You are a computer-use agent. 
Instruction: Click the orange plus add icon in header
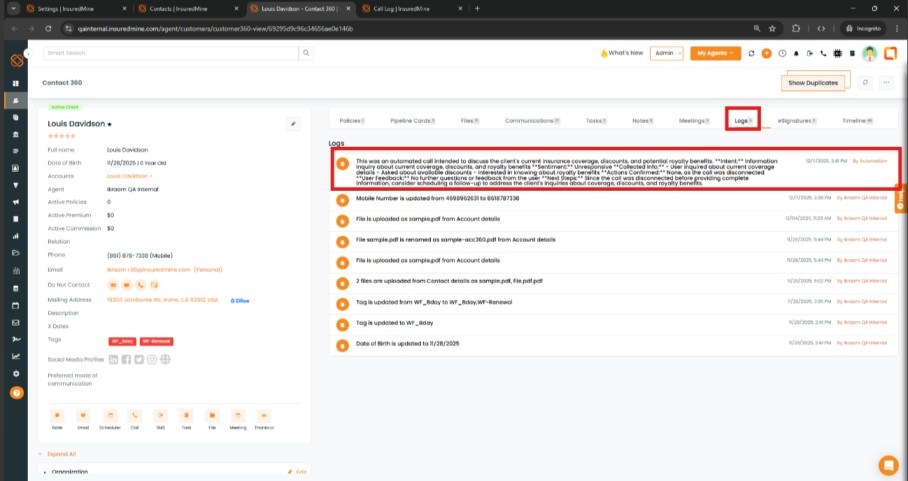[767, 53]
